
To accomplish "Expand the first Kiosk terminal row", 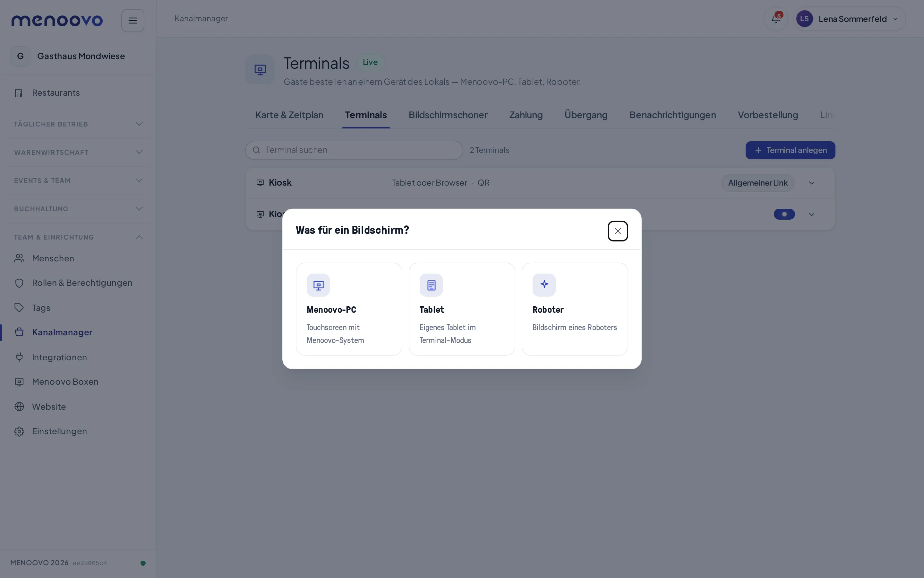I will (811, 183).
